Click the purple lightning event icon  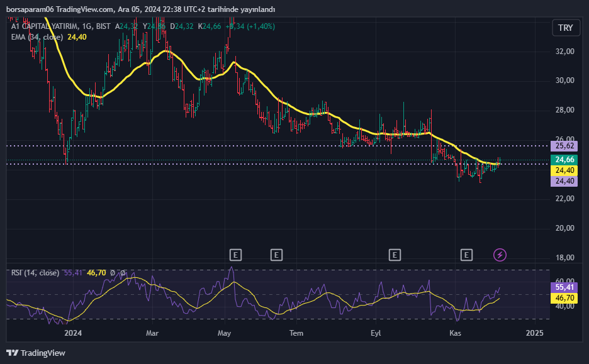tap(500, 255)
